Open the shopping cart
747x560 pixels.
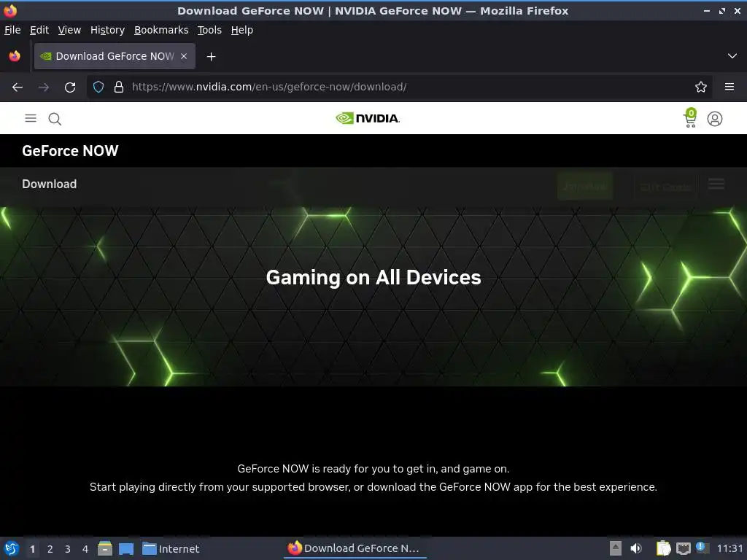(x=690, y=118)
